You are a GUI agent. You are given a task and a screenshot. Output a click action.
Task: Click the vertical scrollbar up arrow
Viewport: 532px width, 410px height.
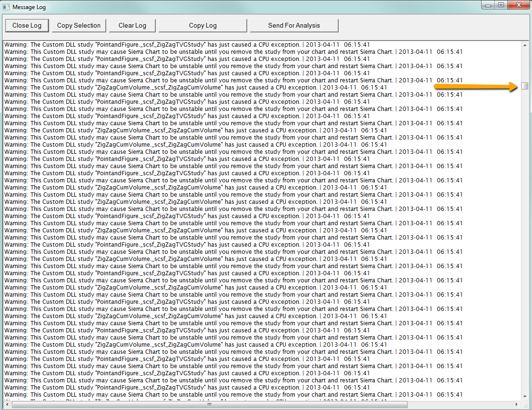point(525,45)
